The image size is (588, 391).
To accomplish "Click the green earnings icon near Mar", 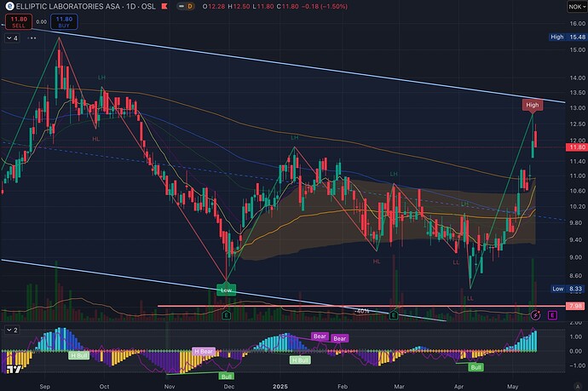I will point(394,315).
